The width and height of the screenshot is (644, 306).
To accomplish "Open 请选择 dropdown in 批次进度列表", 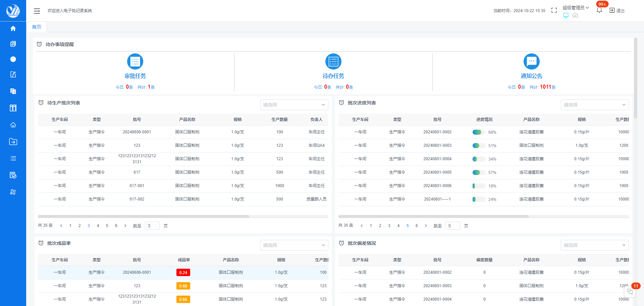I will click(x=595, y=105).
